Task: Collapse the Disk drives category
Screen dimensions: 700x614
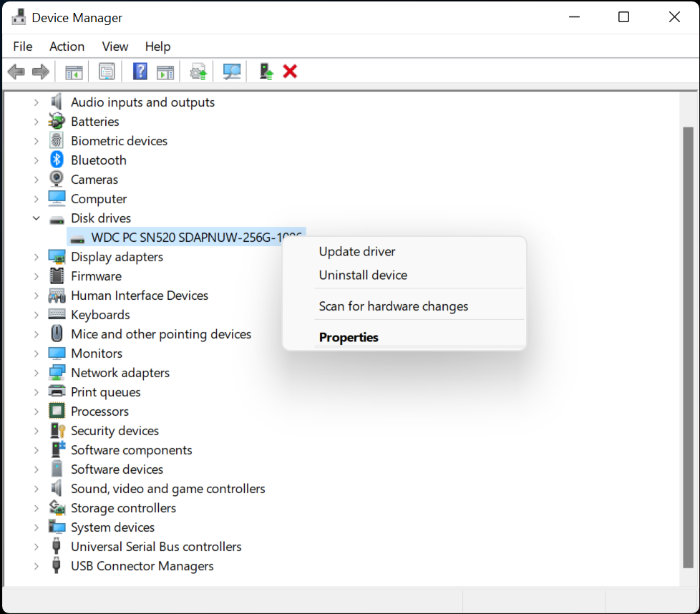Action: point(37,218)
